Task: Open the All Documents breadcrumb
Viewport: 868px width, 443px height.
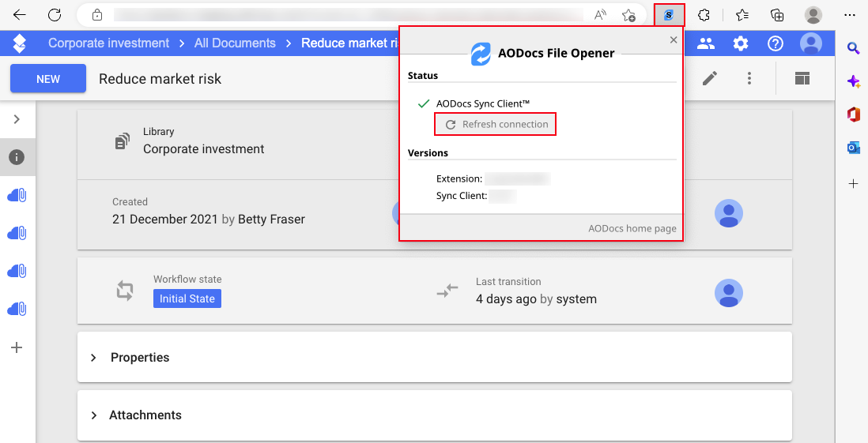Action: (235, 43)
